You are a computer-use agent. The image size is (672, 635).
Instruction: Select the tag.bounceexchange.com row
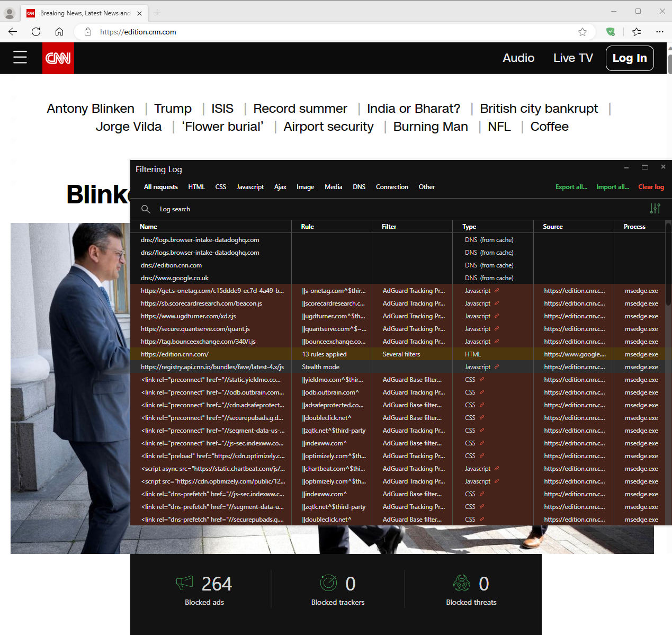(398, 342)
